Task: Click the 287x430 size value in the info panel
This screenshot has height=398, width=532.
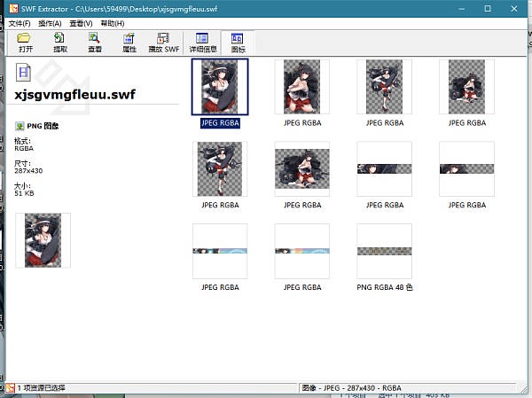Action: (28, 171)
